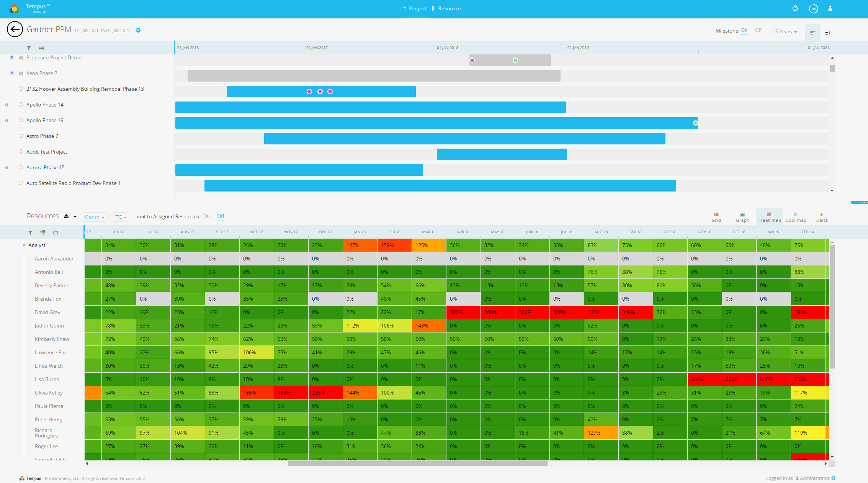
Task: Click the back arrow to leave Gartner PPM
Action: pyautogui.click(x=15, y=29)
